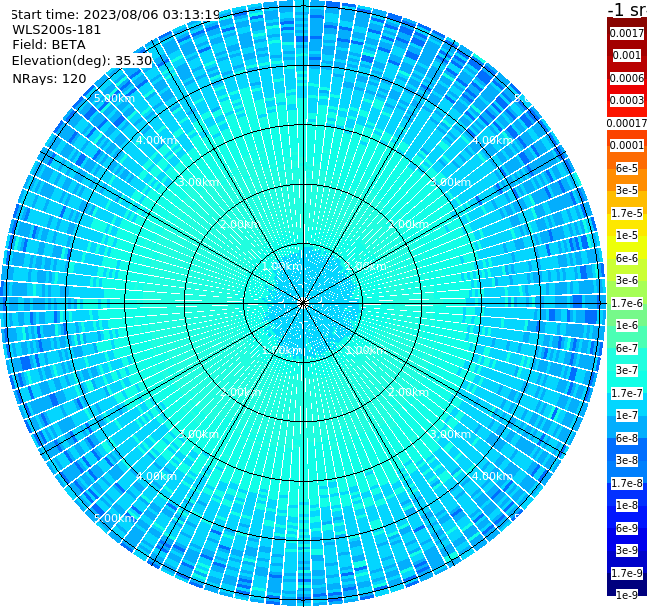Click the 3e-6 colorbar value
The width and height of the screenshot is (647, 607).
(x=627, y=280)
